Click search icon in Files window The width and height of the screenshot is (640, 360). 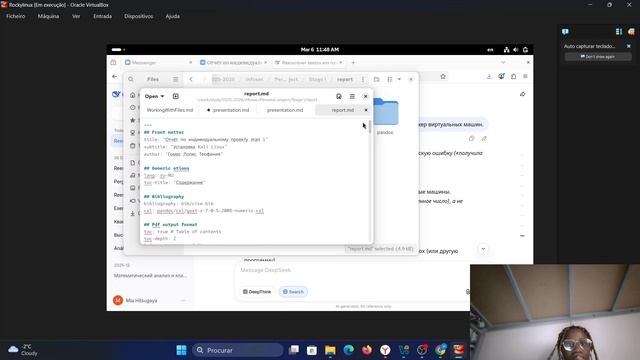click(x=131, y=79)
